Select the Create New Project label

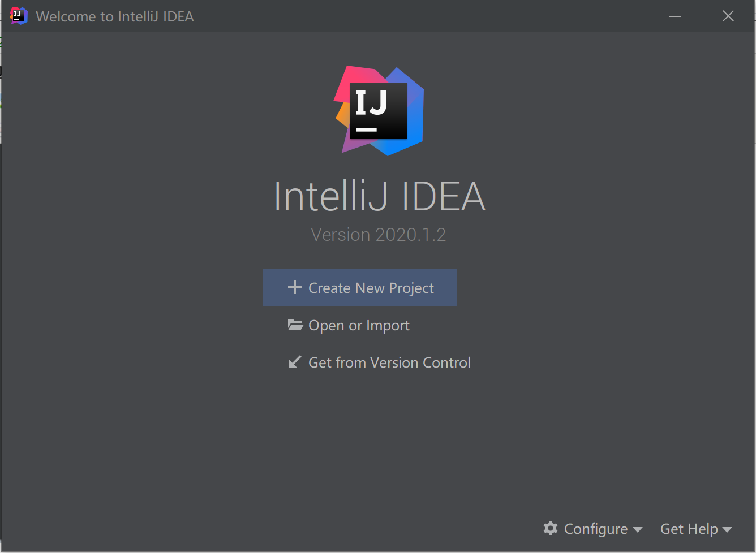coord(371,288)
